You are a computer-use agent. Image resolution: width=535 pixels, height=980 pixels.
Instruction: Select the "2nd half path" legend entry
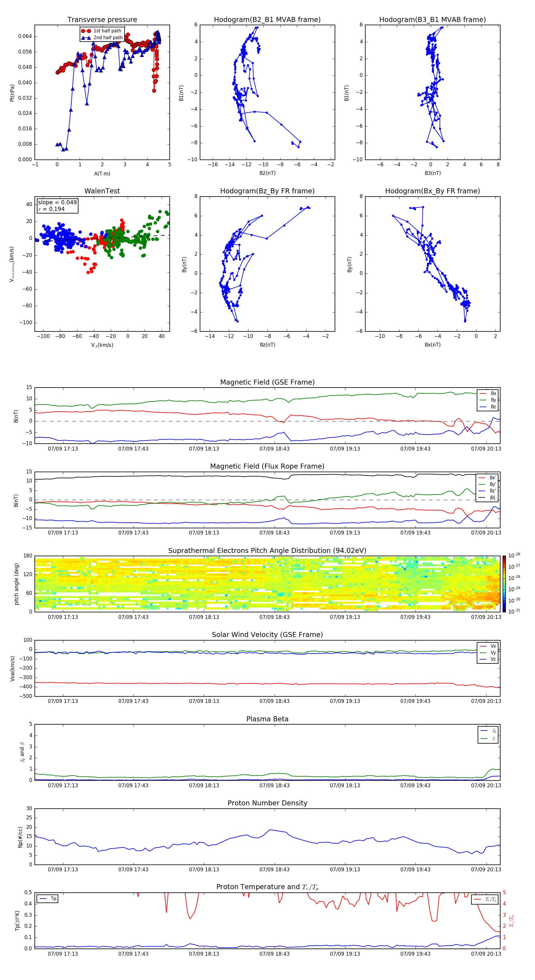(x=102, y=38)
